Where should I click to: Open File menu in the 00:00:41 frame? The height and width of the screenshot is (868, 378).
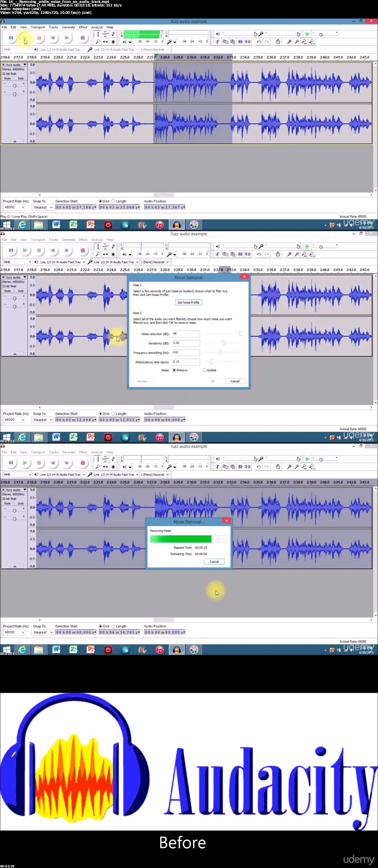[x=4, y=27]
